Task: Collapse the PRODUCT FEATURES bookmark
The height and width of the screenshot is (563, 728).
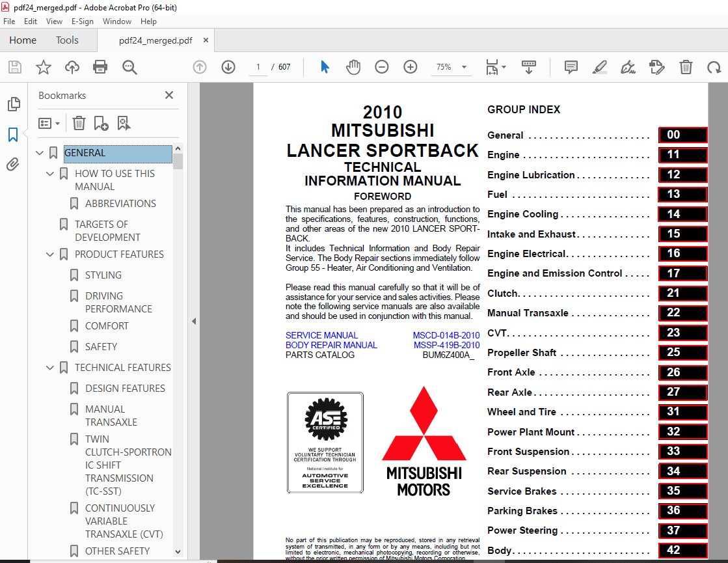Action: click(x=49, y=254)
